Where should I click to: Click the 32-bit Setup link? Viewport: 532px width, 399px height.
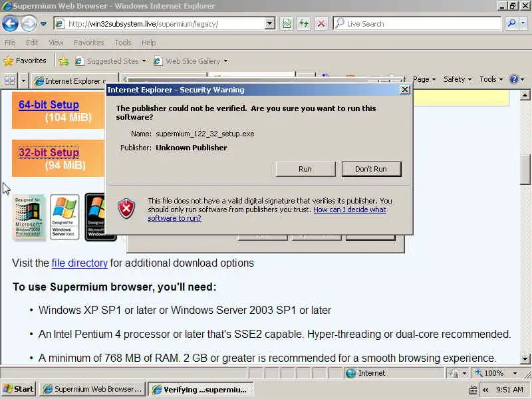point(49,152)
